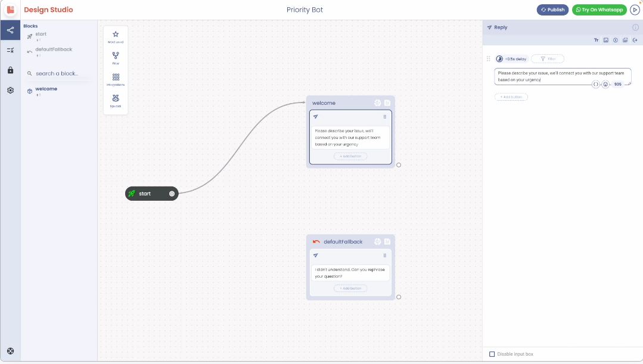The height and width of the screenshot is (364, 643).
Task: Click Add button in Reply panel
Action: [x=511, y=97]
